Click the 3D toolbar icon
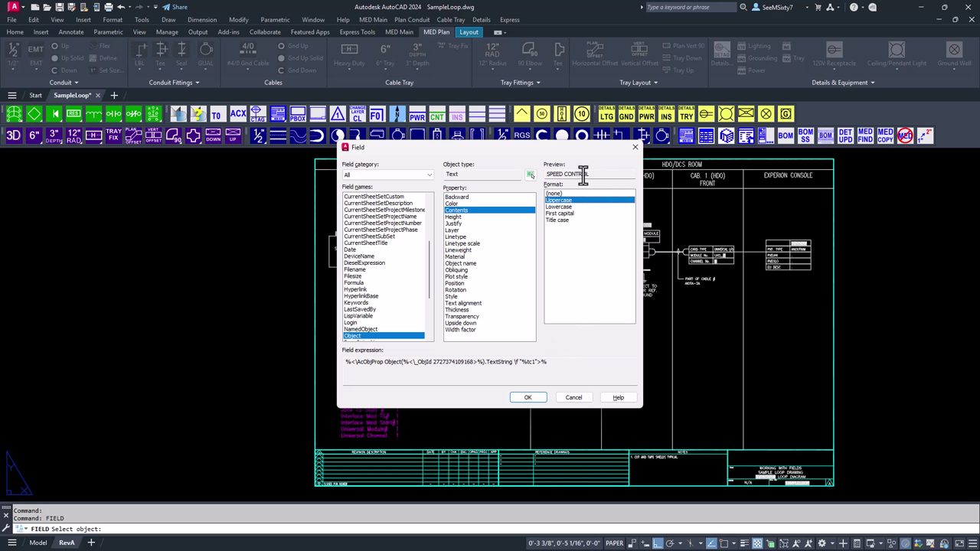Viewport: 980px width, 551px height. coord(14,135)
